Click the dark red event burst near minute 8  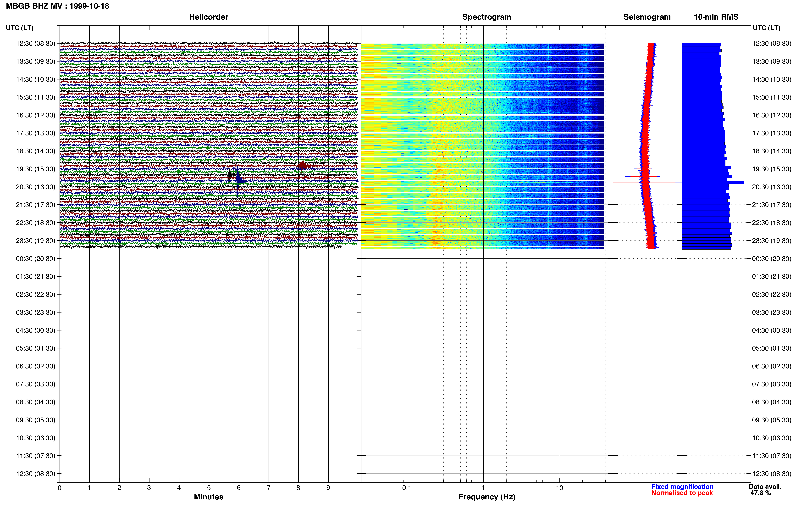303,165
